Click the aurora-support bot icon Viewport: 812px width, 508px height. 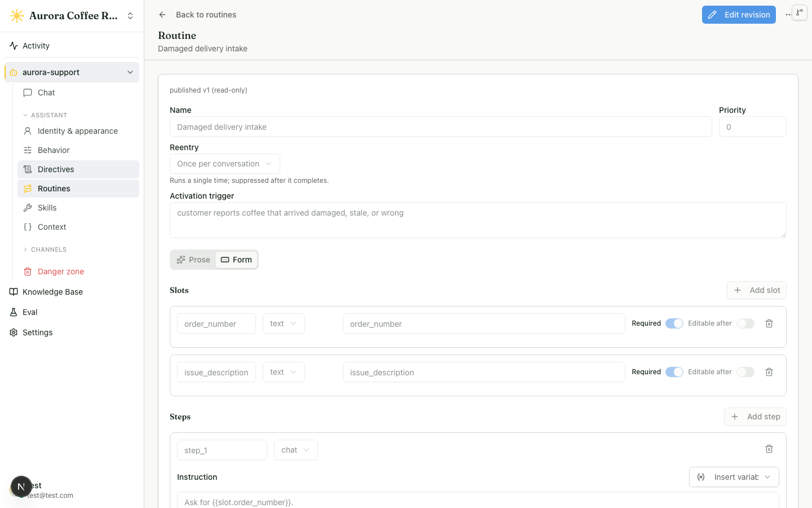point(14,72)
